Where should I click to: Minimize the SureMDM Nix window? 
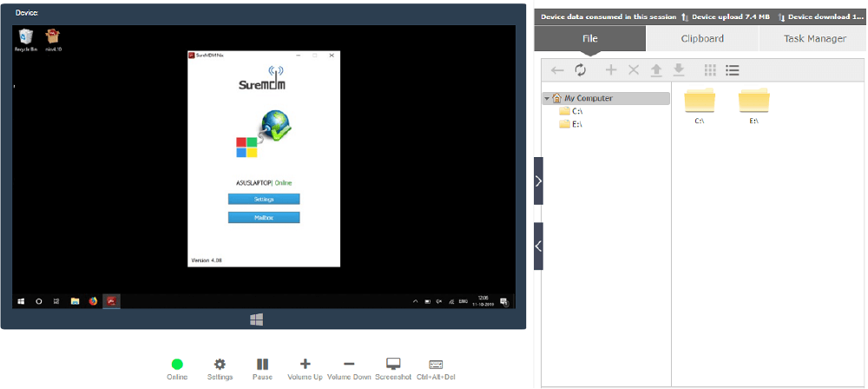pyautogui.click(x=299, y=56)
